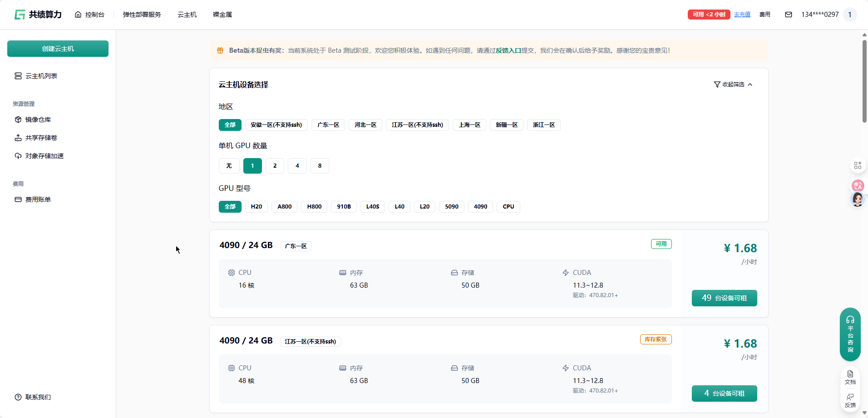Viewport: 868px width, 418px height.
Task: Click the 创建云主机 button
Action: (58, 49)
